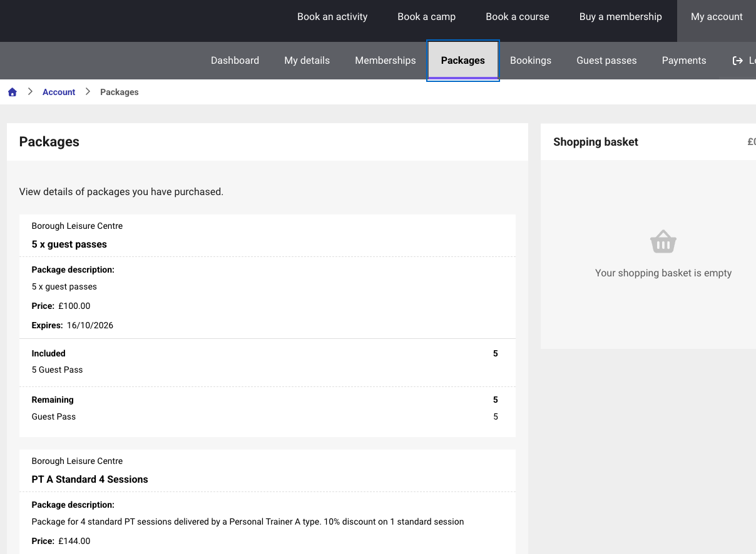The height and width of the screenshot is (554, 756).
Task: Click the £144.00 price value
Action: point(74,541)
